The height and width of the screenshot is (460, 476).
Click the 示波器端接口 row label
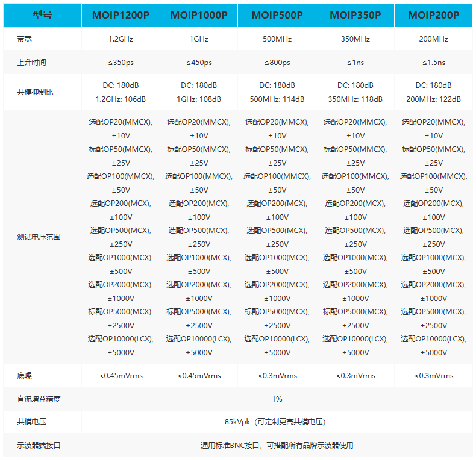tap(39, 445)
